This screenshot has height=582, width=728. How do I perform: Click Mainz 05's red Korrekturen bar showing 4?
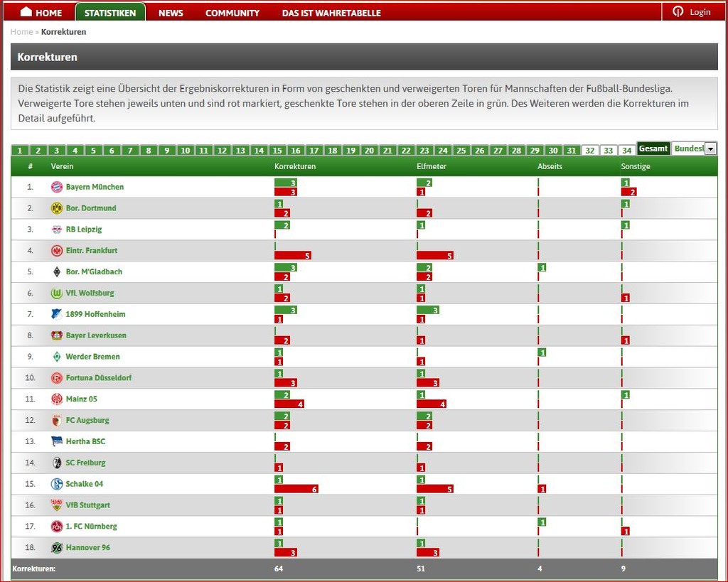(x=289, y=404)
